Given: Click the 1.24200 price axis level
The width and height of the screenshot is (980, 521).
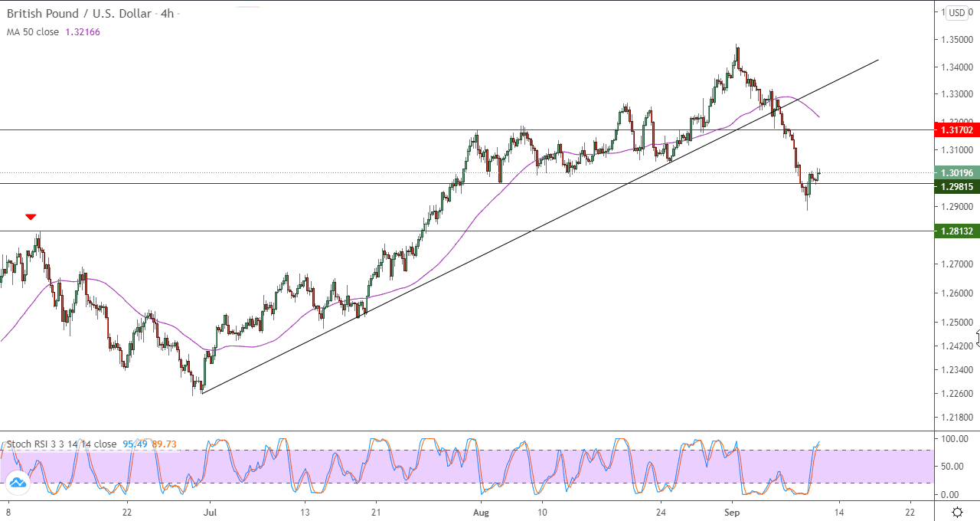Looking at the screenshot, I should [957, 346].
